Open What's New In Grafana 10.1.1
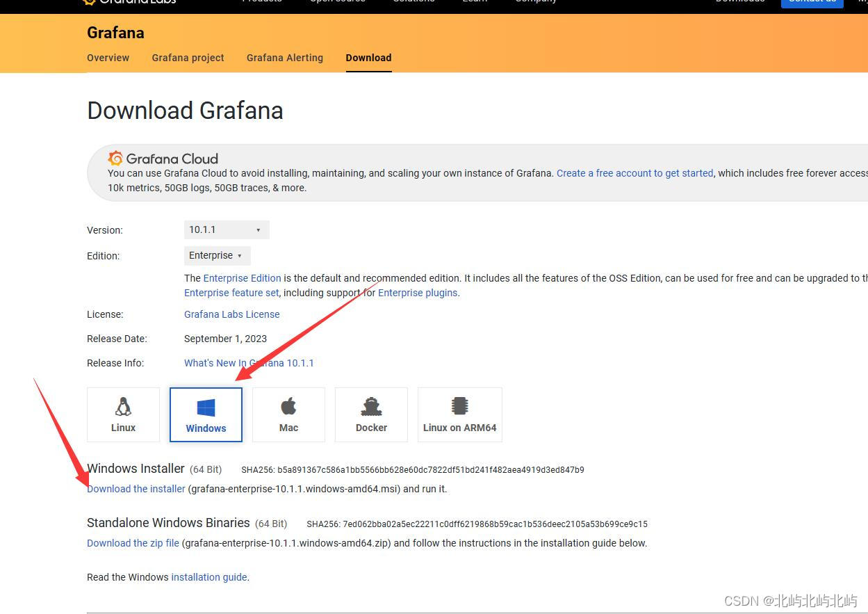 tap(249, 363)
